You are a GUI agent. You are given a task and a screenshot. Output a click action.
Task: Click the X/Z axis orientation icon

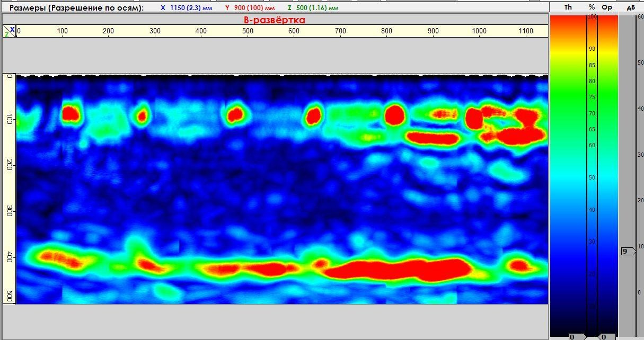pos(10,31)
